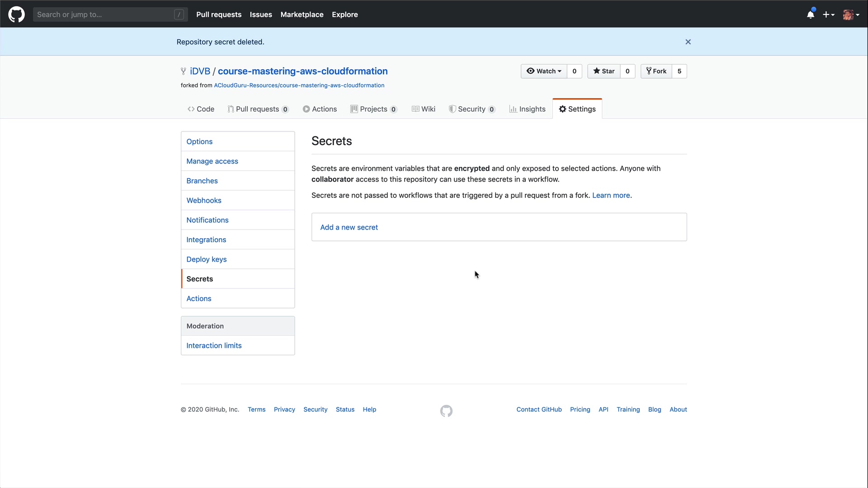This screenshot has height=488, width=868.
Task: Open the notifications bell icon
Action: (x=811, y=14)
